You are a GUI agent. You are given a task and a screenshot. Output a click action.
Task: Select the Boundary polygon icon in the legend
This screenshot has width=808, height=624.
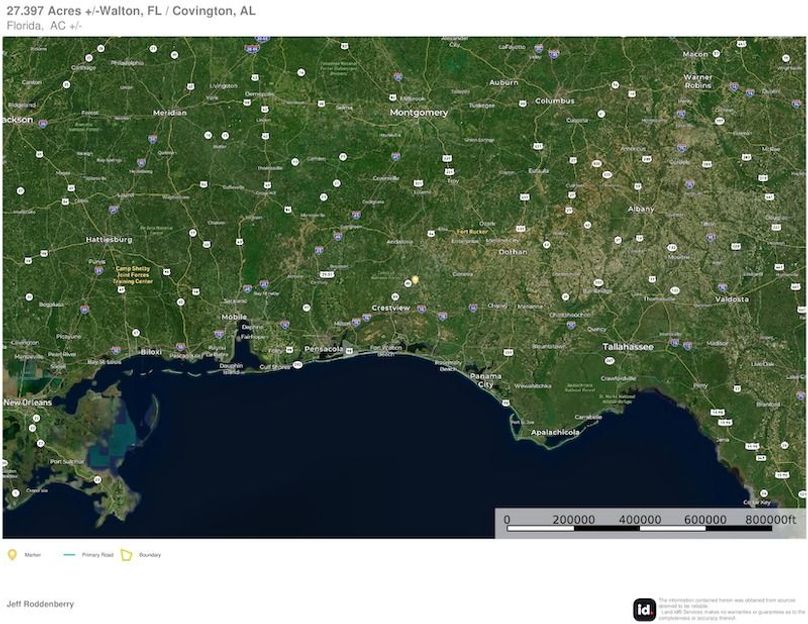click(126, 553)
